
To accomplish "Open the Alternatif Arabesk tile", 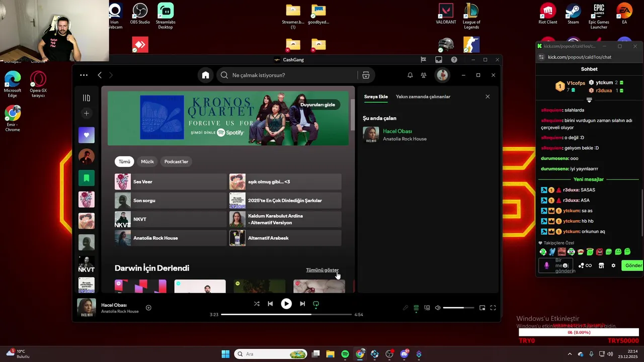I will 285,238.
